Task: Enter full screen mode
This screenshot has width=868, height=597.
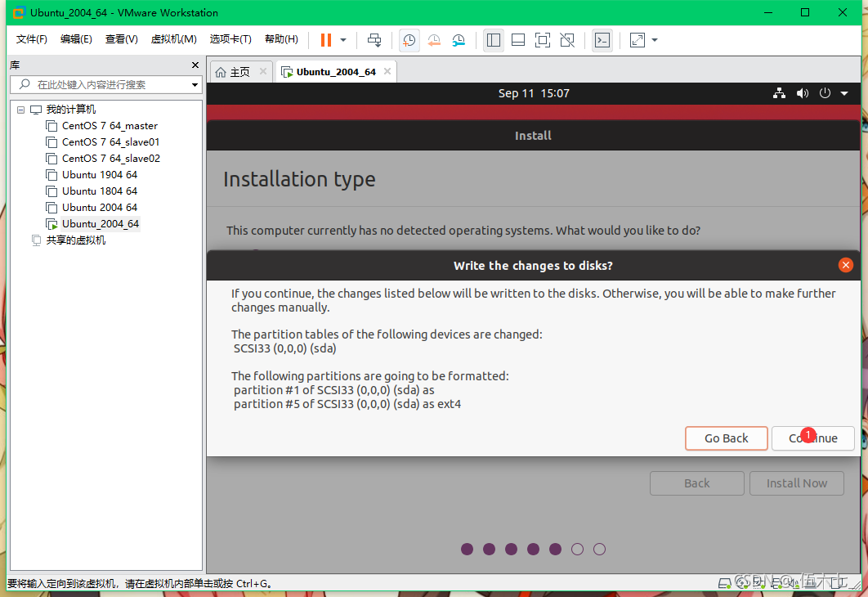Action: [x=543, y=40]
